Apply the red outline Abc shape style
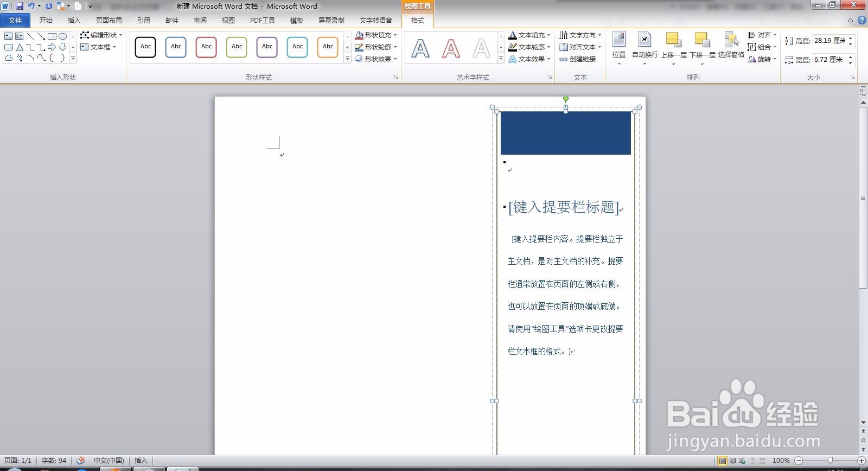868x471 pixels. click(x=206, y=47)
